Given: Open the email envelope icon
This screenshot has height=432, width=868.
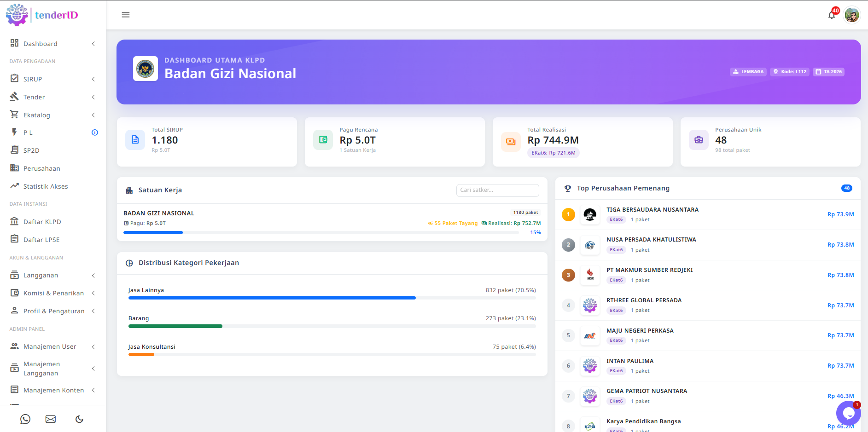Looking at the screenshot, I should 51,419.
